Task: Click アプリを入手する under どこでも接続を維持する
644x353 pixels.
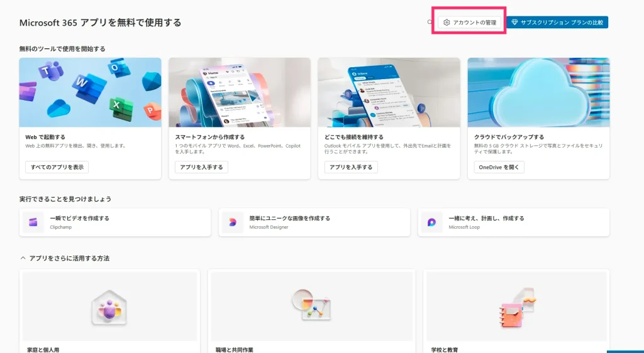Action: point(351,167)
